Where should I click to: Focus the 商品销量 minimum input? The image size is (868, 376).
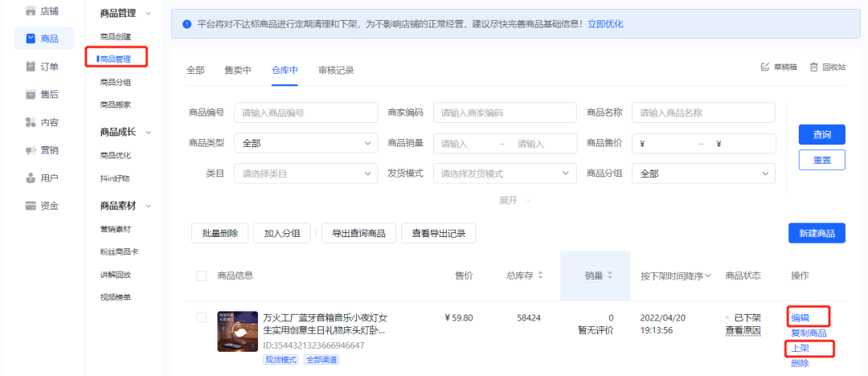[x=465, y=144]
